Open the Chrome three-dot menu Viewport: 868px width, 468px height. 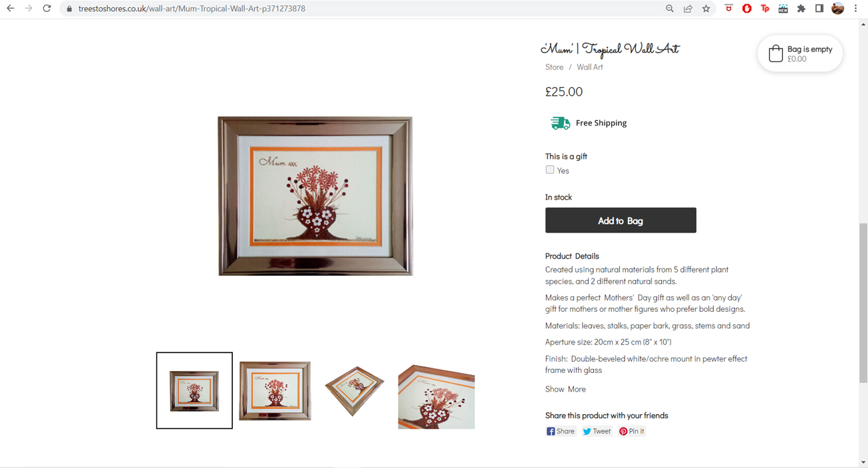(x=856, y=9)
